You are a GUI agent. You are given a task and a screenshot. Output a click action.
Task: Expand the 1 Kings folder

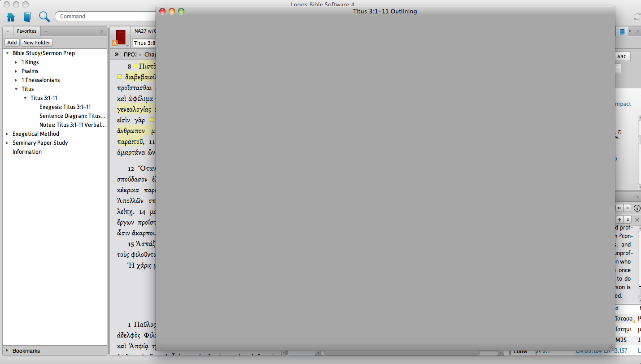[x=16, y=62]
